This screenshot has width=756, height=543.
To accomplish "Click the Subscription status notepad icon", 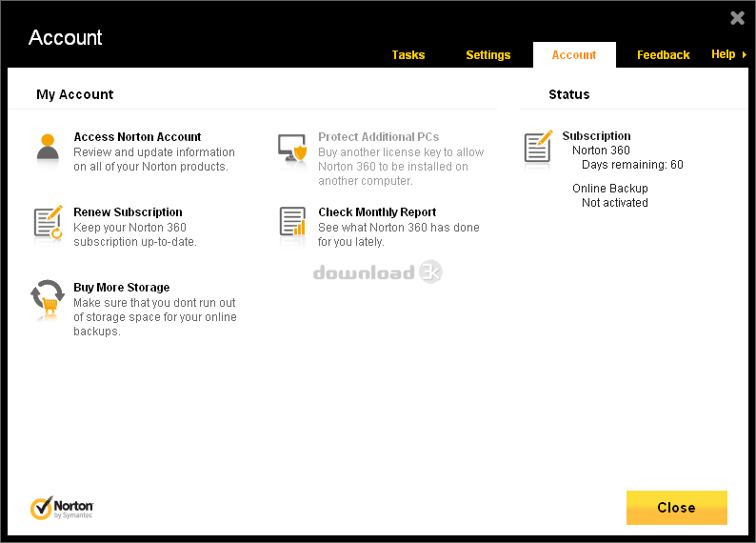I will 538,146.
